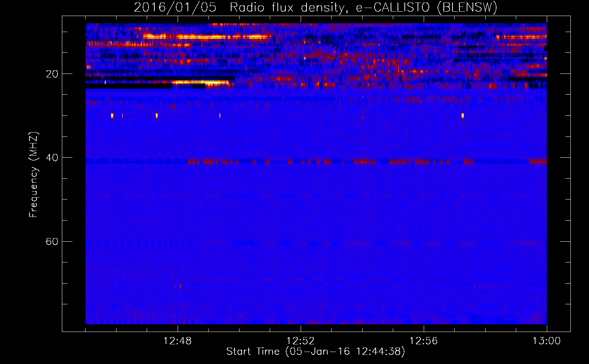
Task: Click the 60 MHz frequency tick label
Action: pos(52,242)
